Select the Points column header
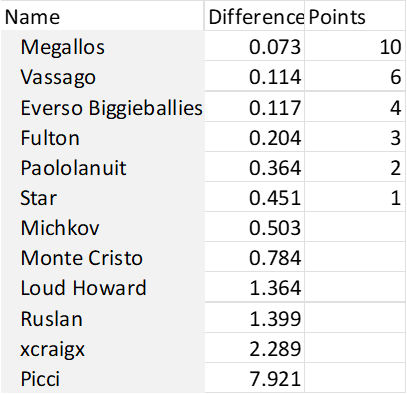The width and height of the screenshot is (407, 394). tap(355, 16)
